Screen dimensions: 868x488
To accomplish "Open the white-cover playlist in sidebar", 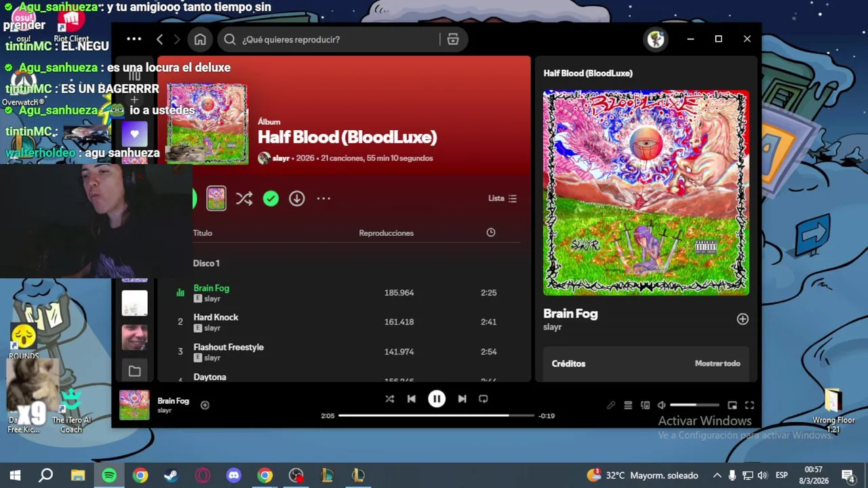I will (134, 303).
